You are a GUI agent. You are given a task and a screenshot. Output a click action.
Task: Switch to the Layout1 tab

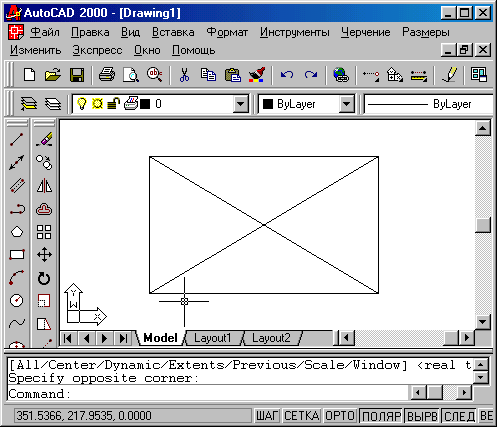[x=213, y=338]
